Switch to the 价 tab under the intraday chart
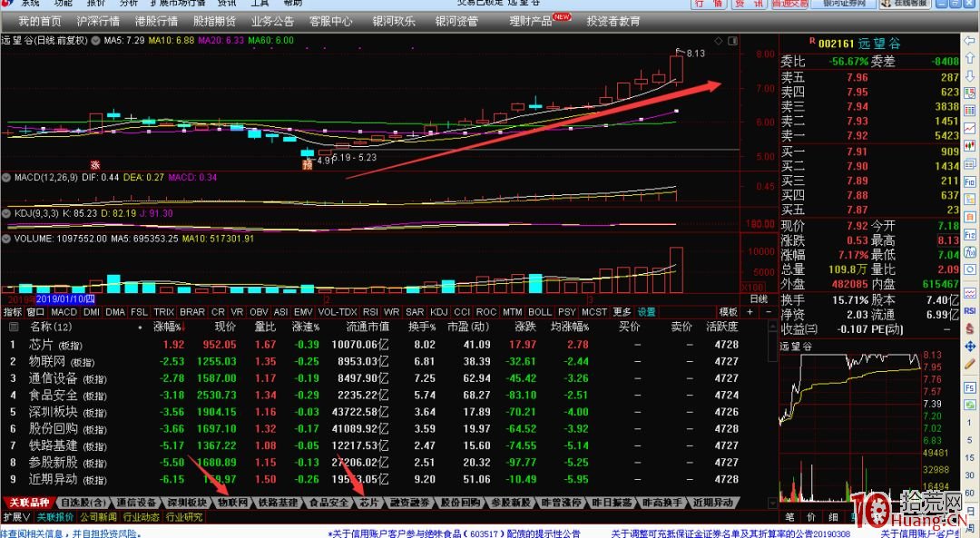The height and width of the screenshot is (538, 980). 811,517
